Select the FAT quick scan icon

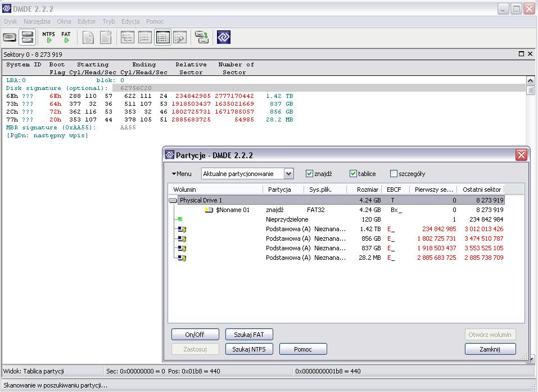(66, 37)
